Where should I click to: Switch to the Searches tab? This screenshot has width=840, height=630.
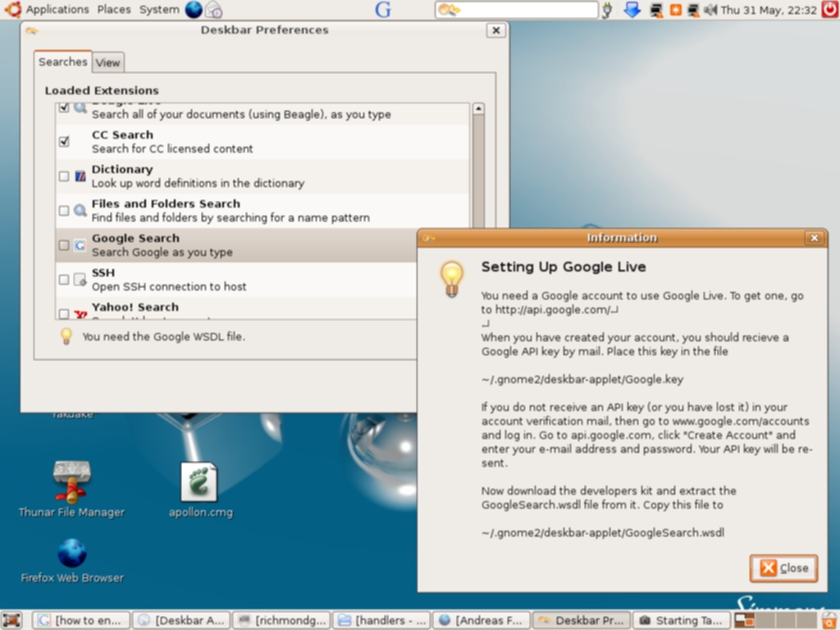tap(62, 62)
